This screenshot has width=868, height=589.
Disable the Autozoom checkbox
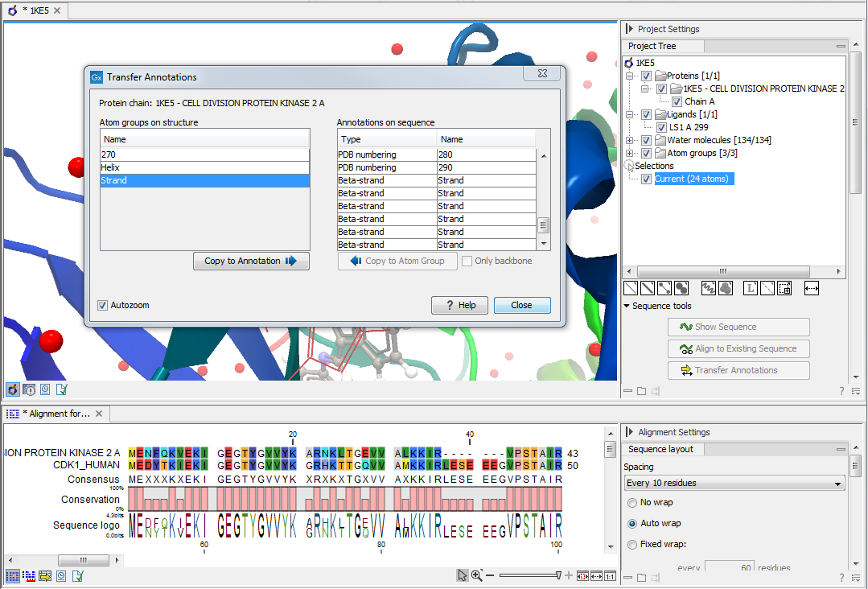tap(102, 305)
